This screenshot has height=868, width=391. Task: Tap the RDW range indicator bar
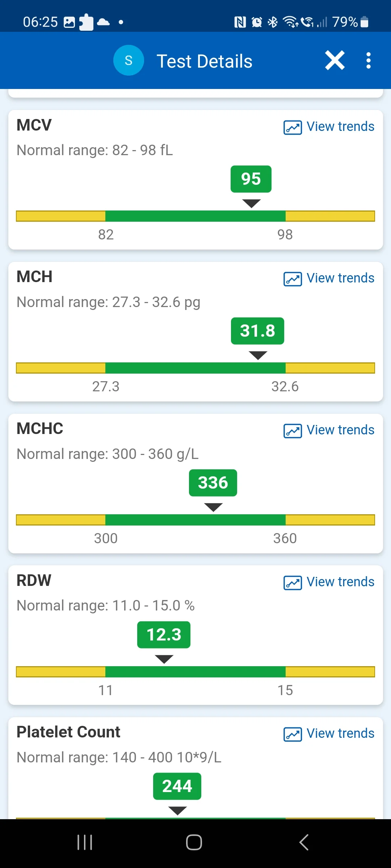click(195, 672)
